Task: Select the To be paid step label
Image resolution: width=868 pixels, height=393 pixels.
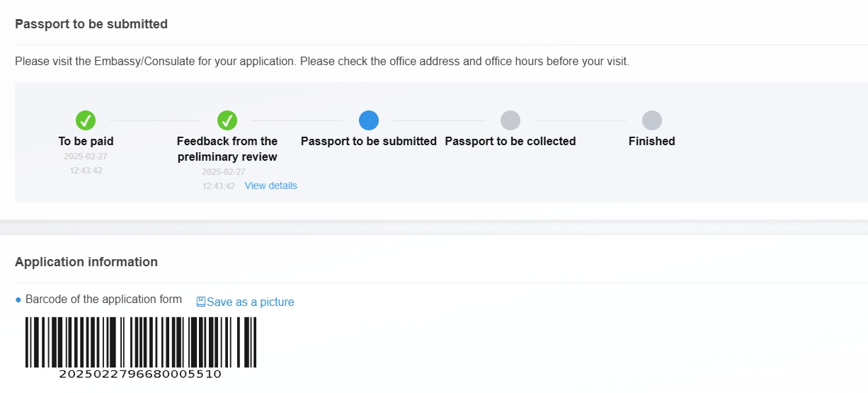Action: pyautogui.click(x=86, y=141)
